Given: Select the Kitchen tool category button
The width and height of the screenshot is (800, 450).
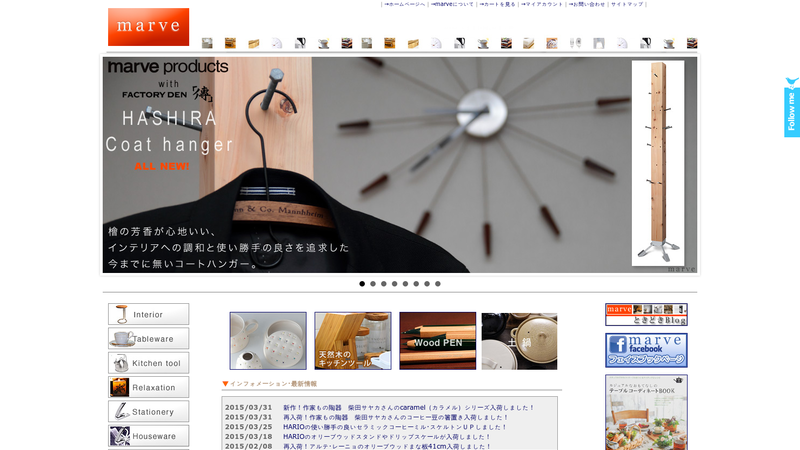Looking at the screenshot, I should pyautogui.click(x=148, y=363).
